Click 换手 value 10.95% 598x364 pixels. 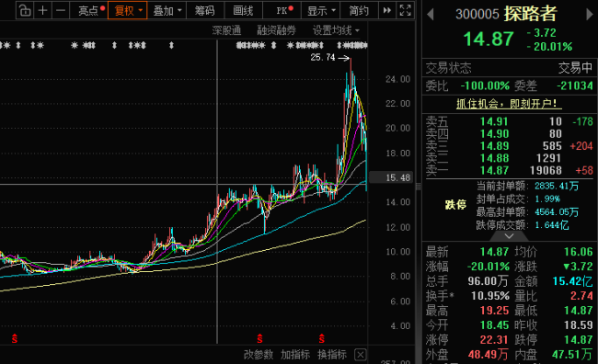[x=490, y=296]
